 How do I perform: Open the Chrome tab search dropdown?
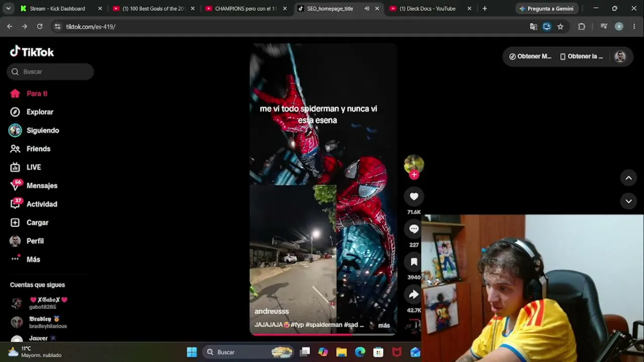8,9
